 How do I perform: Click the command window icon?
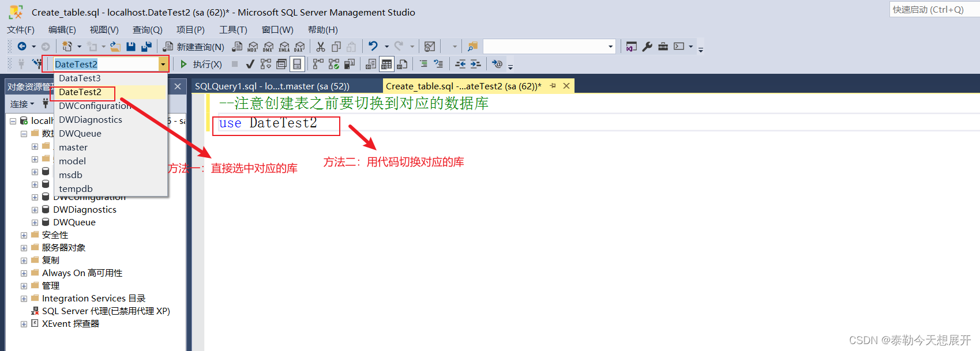pyautogui.click(x=679, y=47)
